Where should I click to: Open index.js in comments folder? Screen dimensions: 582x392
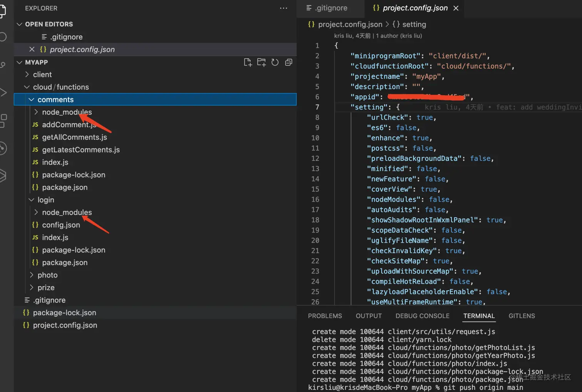[x=55, y=162]
